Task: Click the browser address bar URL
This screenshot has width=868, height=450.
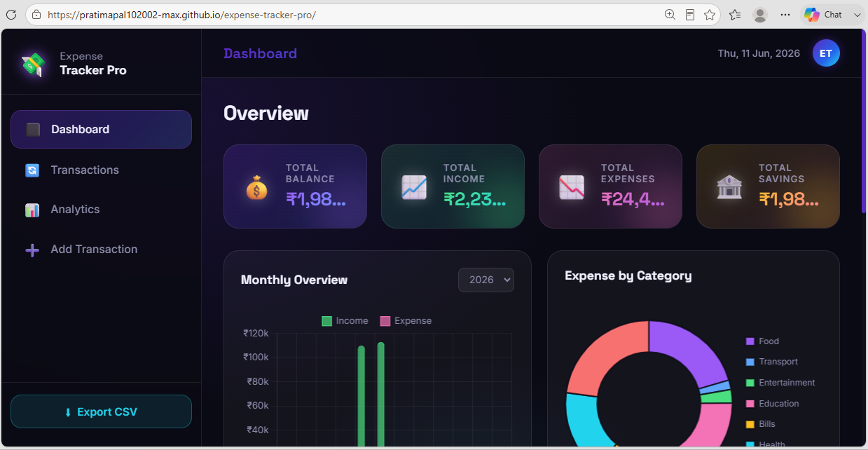Action: click(x=182, y=15)
